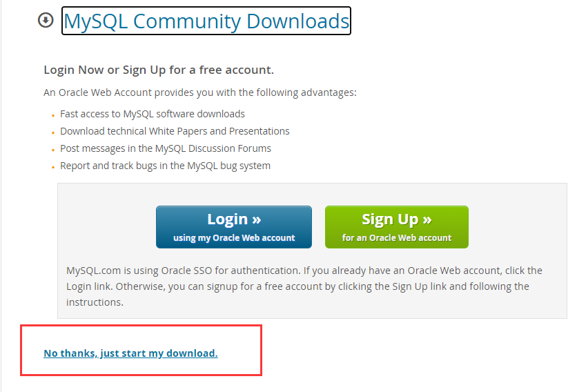The image size is (577, 392).
Task: Click "using my Oracle Web account" subtitle
Action: (234, 238)
